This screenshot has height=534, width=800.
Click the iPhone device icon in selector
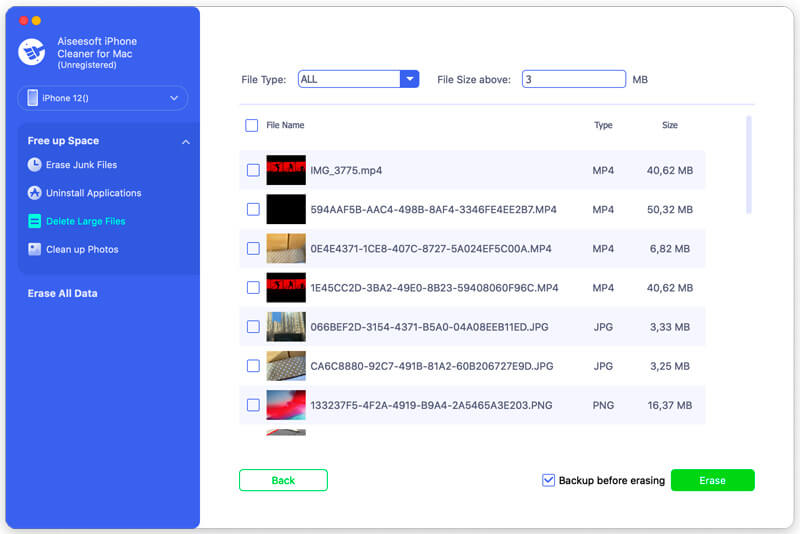point(33,98)
